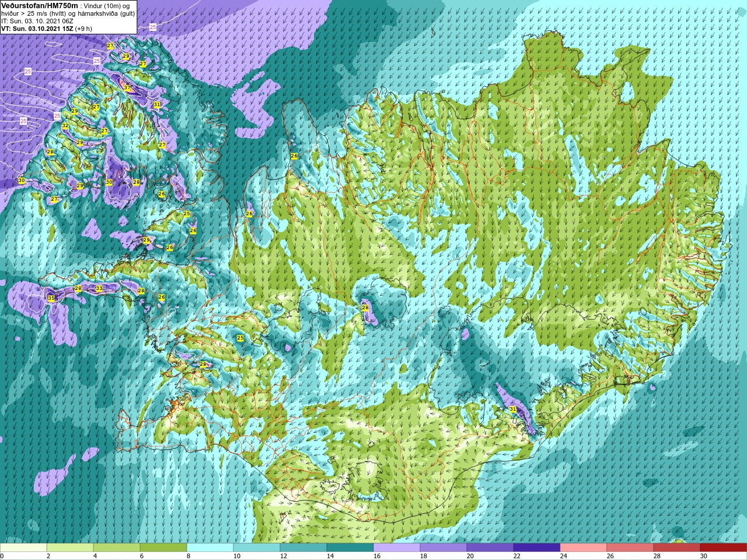Image resolution: width=747 pixels, height=560 pixels.
Task: Click the legend scale value 10
Action: pos(237,556)
